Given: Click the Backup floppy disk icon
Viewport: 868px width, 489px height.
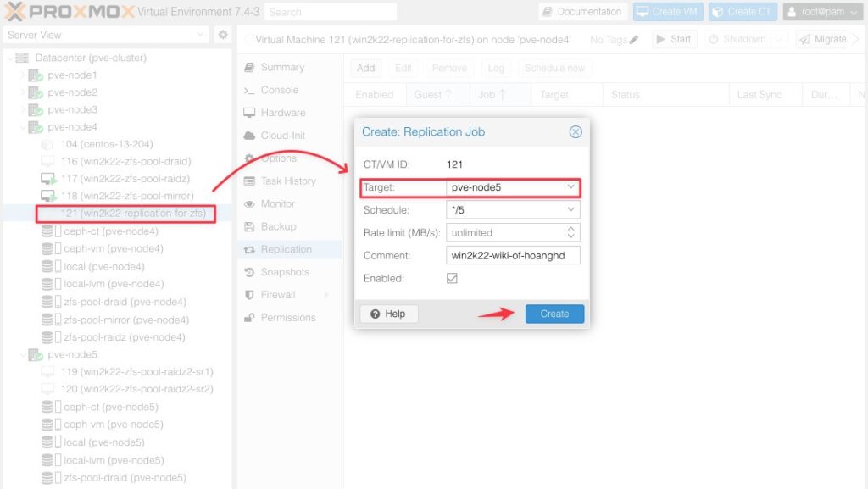Looking at the screenshot, I should pyautogui.click(x=249, y=226).
